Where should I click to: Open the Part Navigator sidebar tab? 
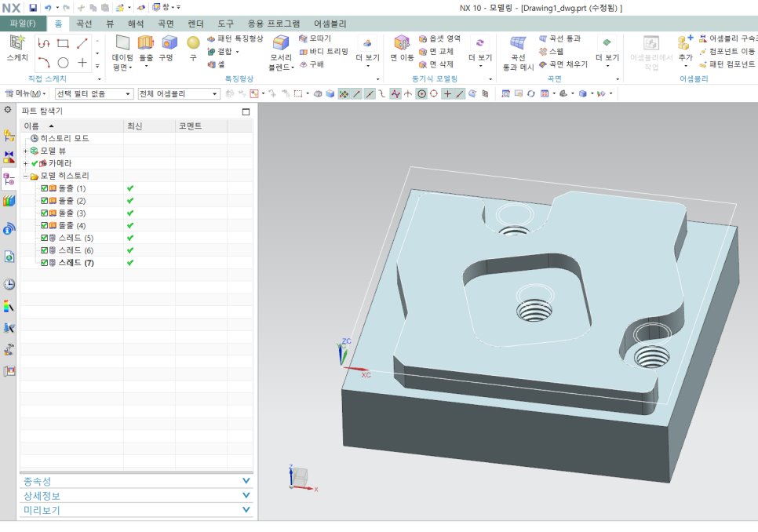[9, 180]
